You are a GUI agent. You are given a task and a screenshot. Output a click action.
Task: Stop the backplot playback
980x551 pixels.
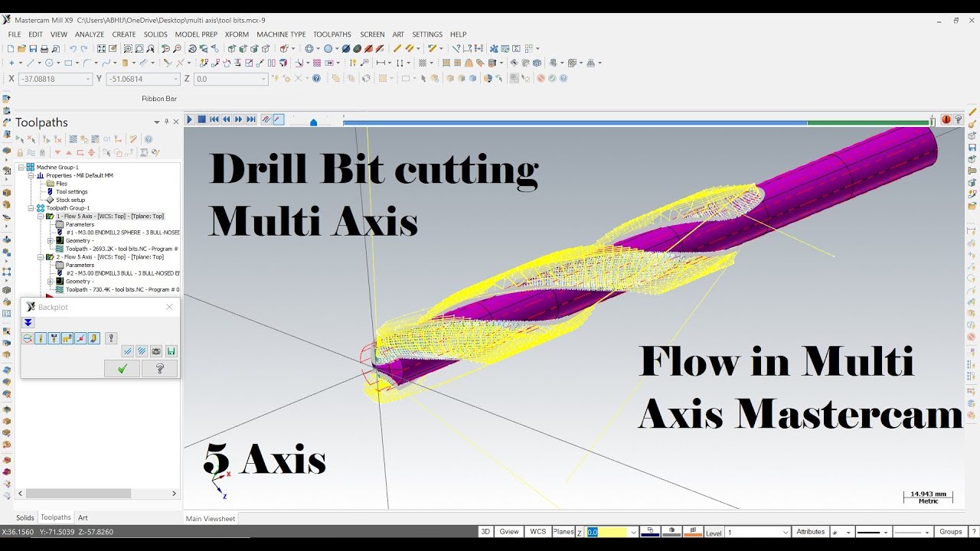click(201, 119)
